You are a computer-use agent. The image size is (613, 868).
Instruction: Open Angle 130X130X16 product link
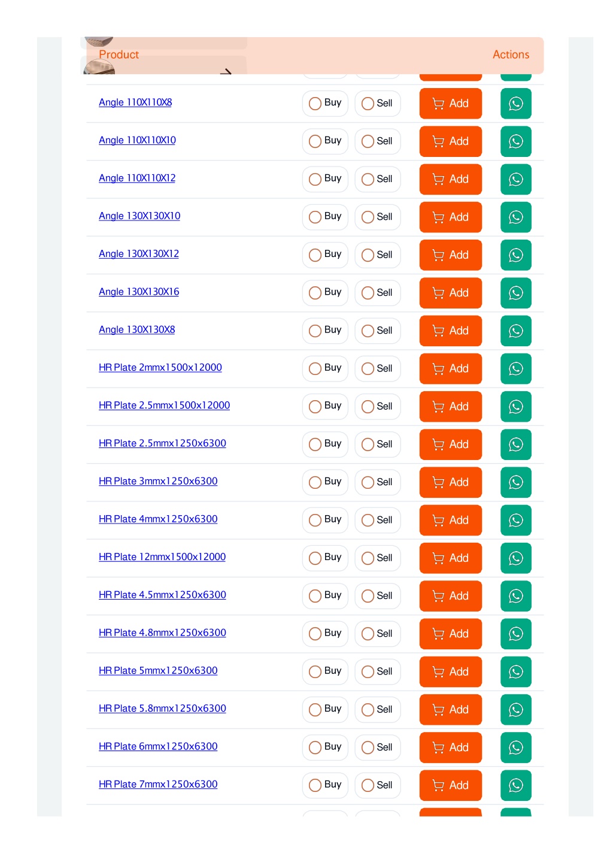tap(139, 292)
